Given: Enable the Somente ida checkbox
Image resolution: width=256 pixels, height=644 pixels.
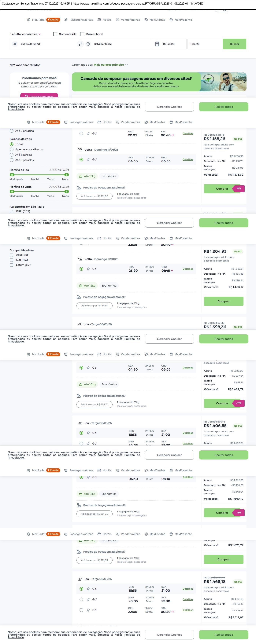Looking at the screenshot, I should [x=55, y=34].
